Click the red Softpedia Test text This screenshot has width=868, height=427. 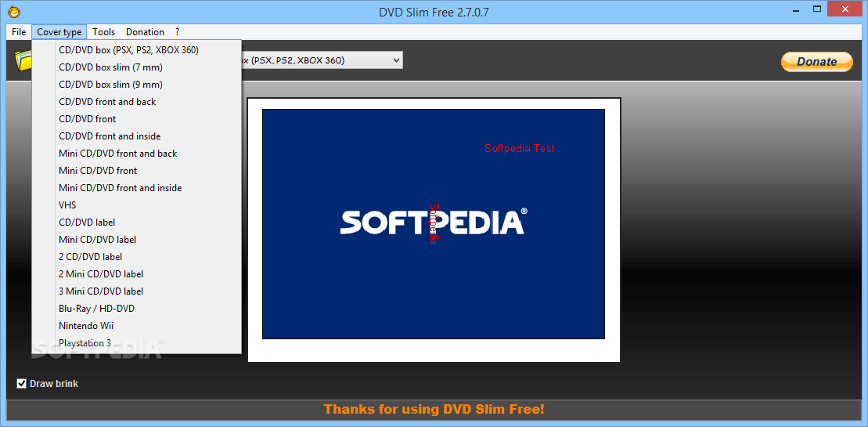click(x=519, y=148)
